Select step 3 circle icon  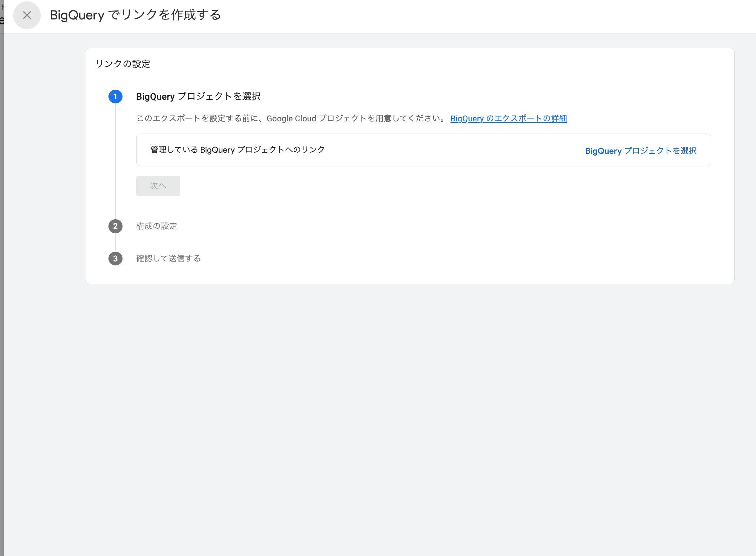click(x=115, y=259)
